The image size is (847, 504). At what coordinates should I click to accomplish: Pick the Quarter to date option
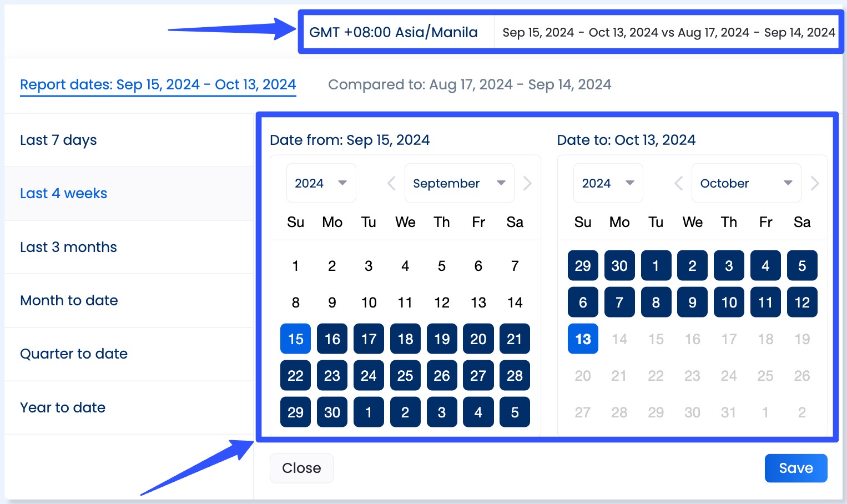(x=74, y=354)
